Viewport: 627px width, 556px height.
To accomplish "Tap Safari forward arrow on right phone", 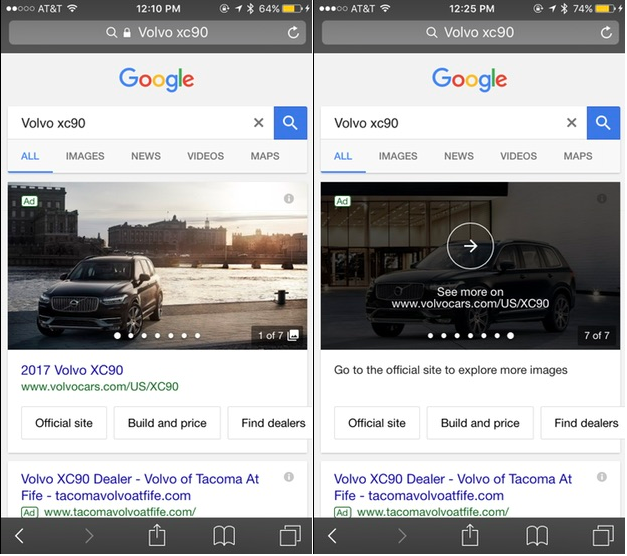I will pyautogui.click(x=402, y=536).
